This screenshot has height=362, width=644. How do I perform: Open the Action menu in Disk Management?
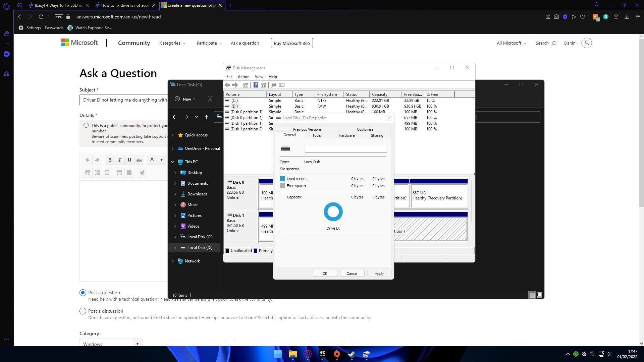coord(243,77)
